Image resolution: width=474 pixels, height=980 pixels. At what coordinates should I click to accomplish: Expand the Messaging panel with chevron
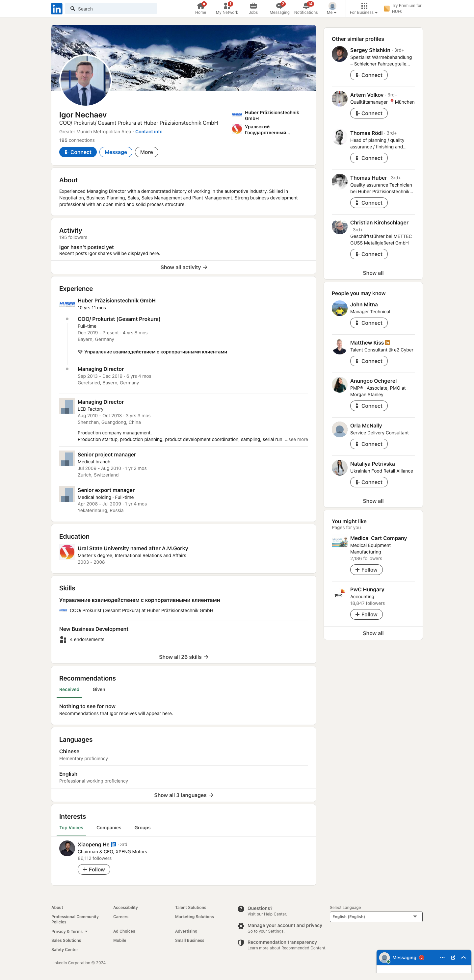[463, 958]
